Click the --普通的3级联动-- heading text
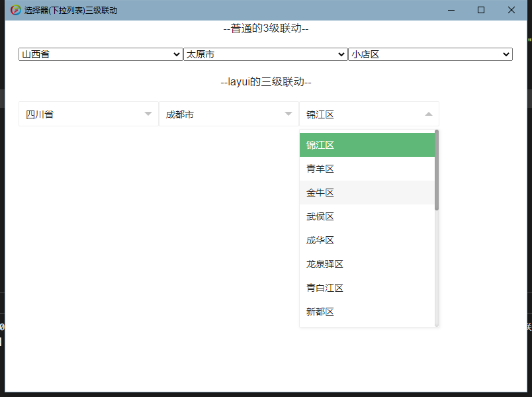 [266, 28]
